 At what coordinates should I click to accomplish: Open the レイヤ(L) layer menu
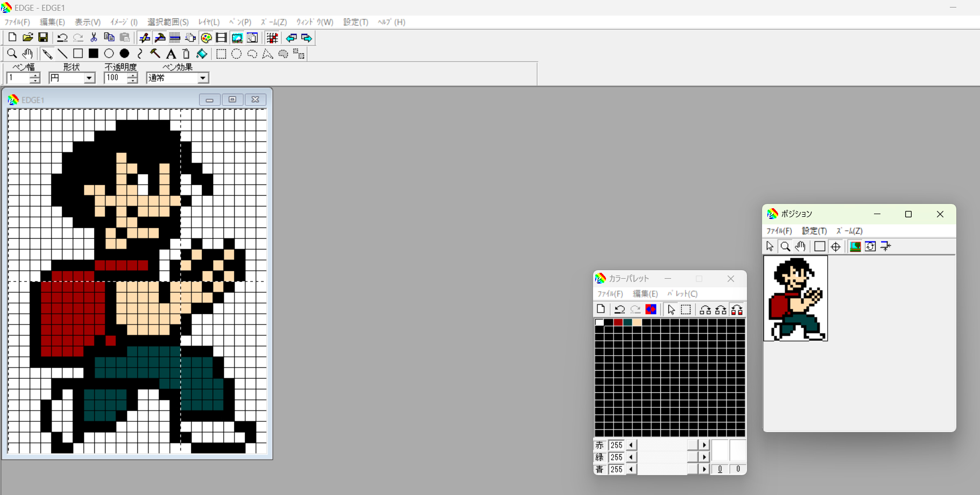pos(209,22)
